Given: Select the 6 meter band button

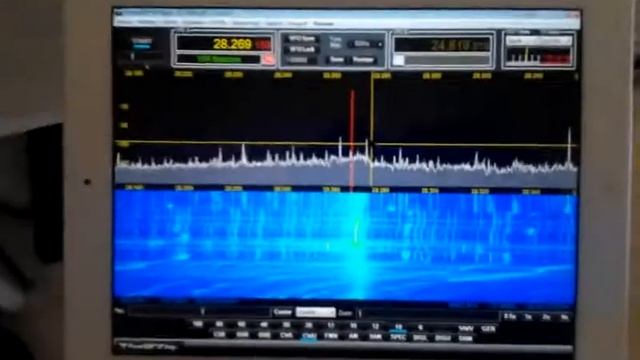Looking at the screenshot, I should click(420, 327).
